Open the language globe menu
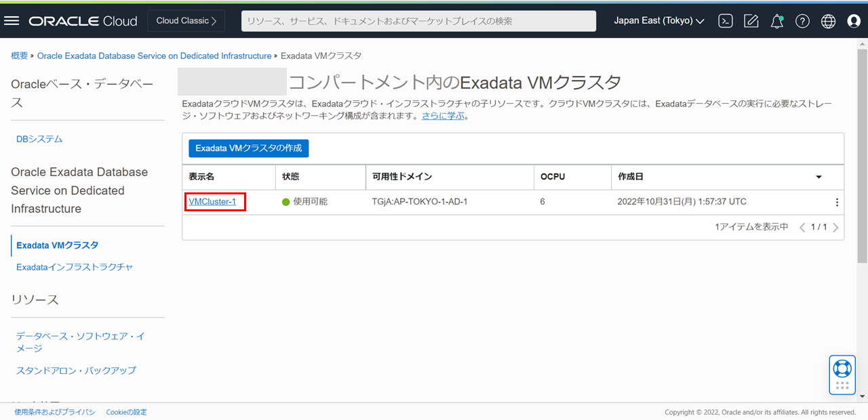This screenshot has width=868, height=420. pyautogui.click(x=828, y=21)
